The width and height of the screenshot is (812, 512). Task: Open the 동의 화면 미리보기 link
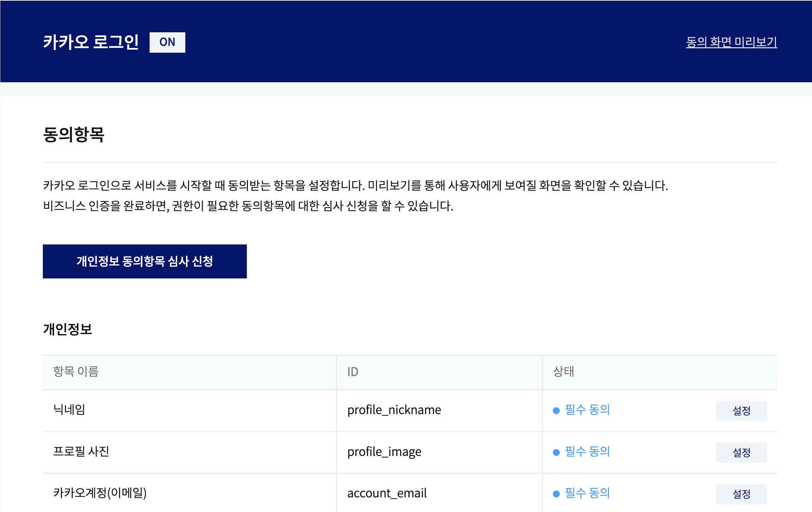click(731, 42)
